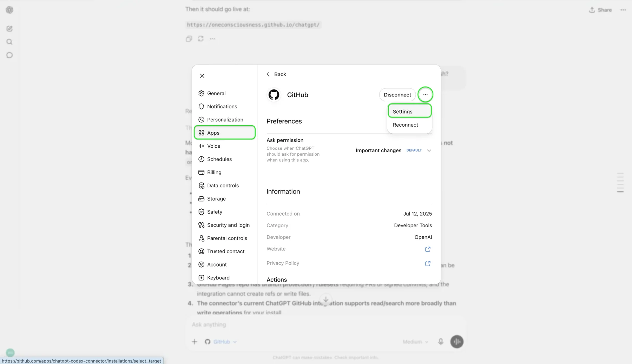Viewport: 632px width, 364px height.
Task: Start voice mode with the waveform button
Action: coord(457,342)
